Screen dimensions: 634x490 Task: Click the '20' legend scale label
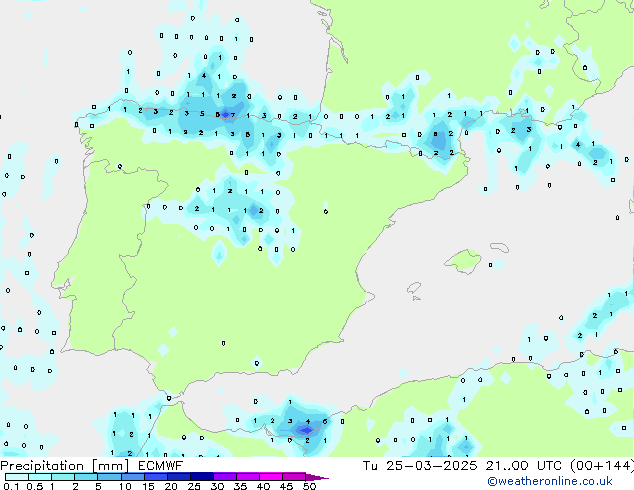click(x=171, y=486)
